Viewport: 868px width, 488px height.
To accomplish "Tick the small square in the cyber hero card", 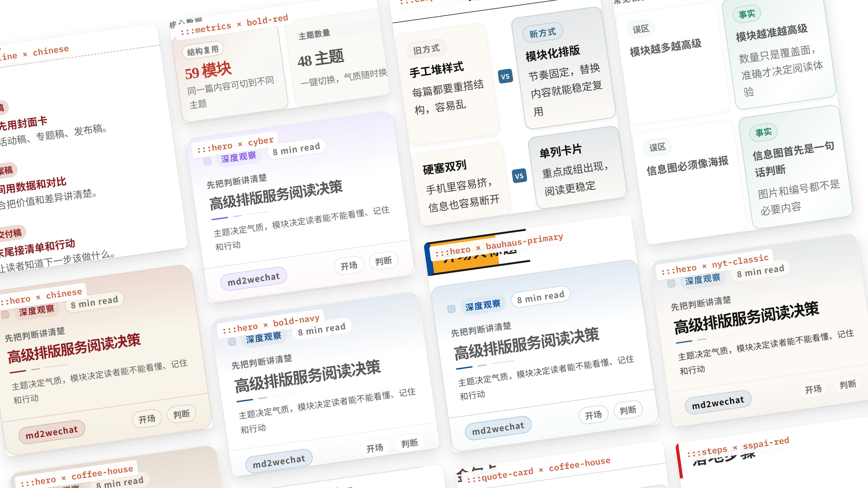I will 207,162.
